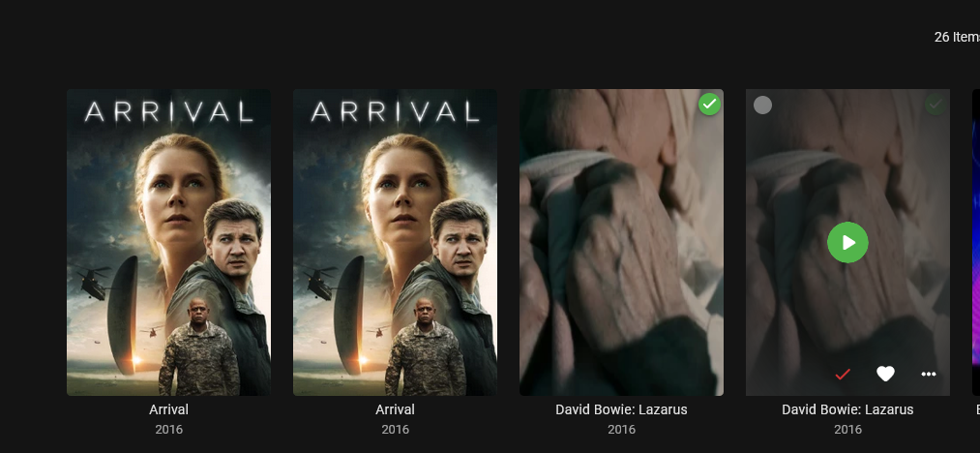Click the 26 Items count label

[957, 37]
